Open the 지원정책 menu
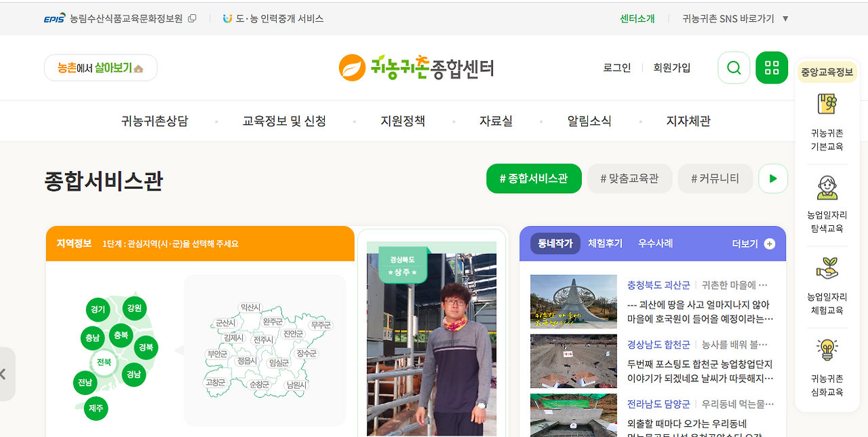 (x=401, y=120)
